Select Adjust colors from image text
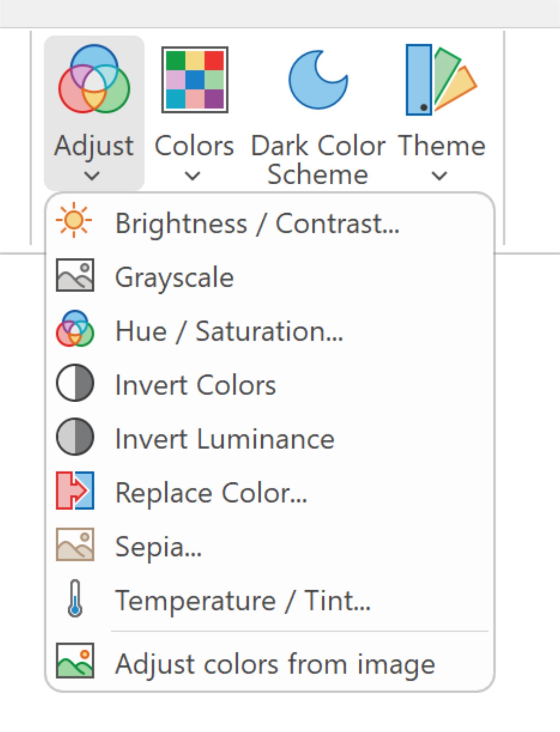 point(275,664)
